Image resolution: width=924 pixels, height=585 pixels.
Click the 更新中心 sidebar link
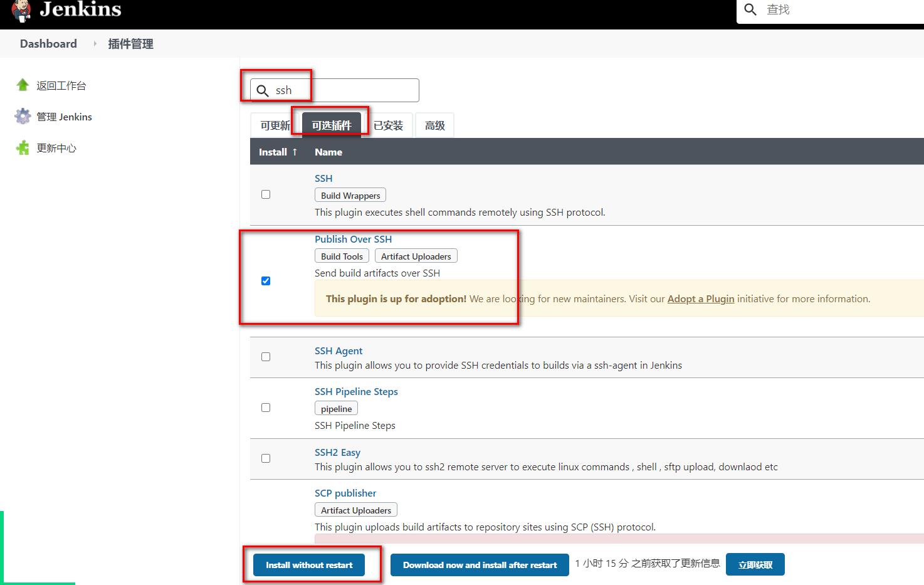56,148
